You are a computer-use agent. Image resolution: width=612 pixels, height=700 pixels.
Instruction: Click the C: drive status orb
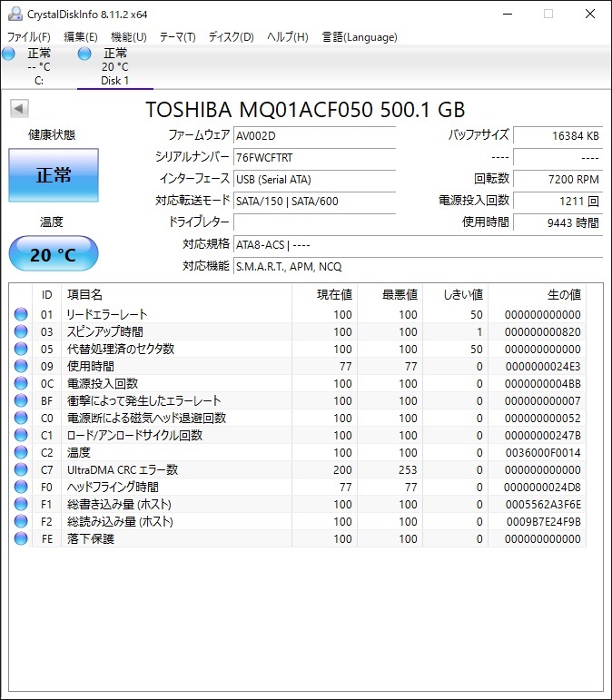[9, 54]
